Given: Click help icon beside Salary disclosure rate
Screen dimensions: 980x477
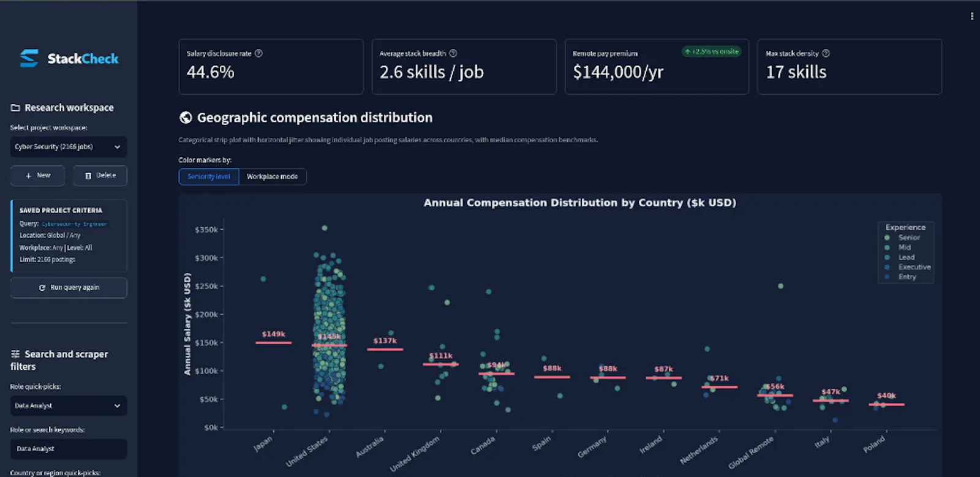Looking at the screenshot, I should tap(258, 53).
